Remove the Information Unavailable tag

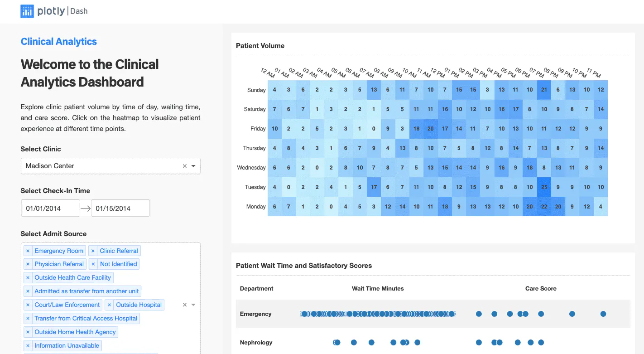click(x=28, y=345)
